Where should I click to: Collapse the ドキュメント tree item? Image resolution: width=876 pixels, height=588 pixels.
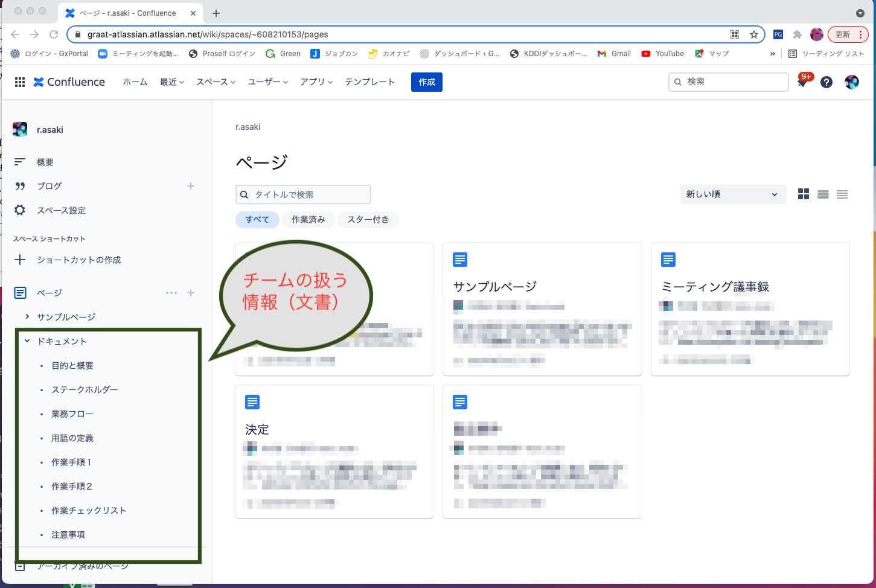click(27, 341)
